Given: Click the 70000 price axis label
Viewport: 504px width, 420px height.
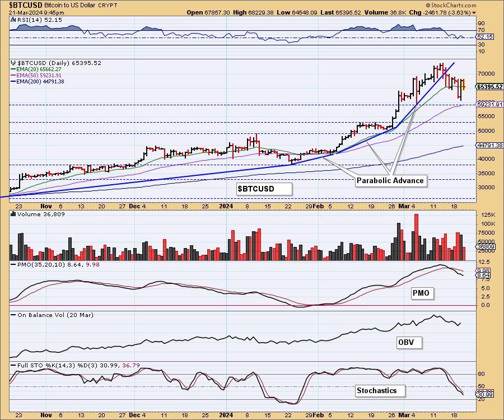Looking at the screenshot, I should 486,73.
